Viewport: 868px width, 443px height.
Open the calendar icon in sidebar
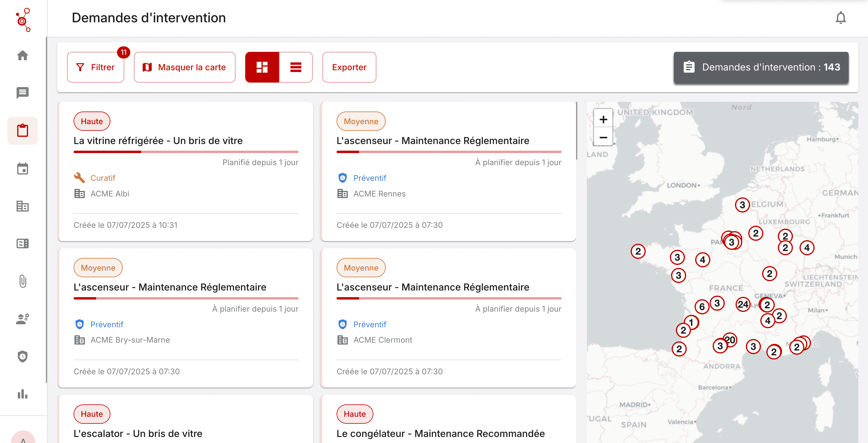click(23, 168)
